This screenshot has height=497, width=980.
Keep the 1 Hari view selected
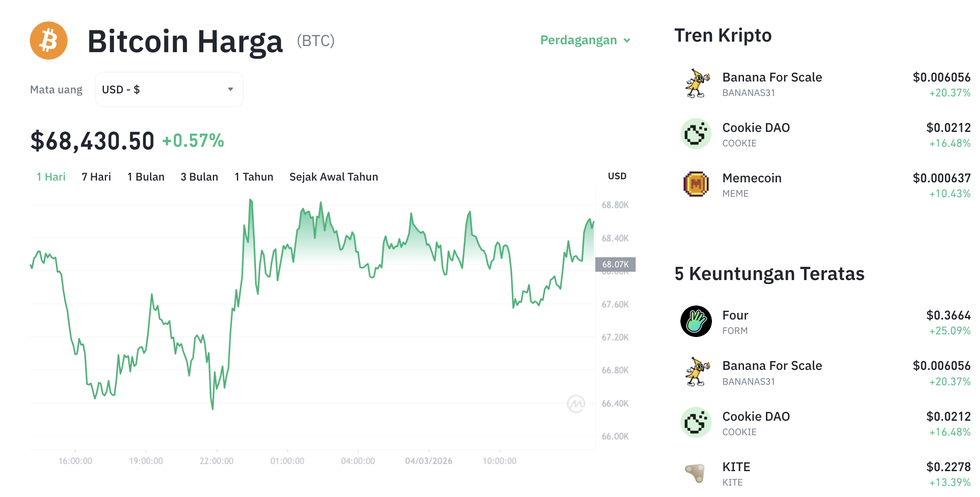click(50, 177)
